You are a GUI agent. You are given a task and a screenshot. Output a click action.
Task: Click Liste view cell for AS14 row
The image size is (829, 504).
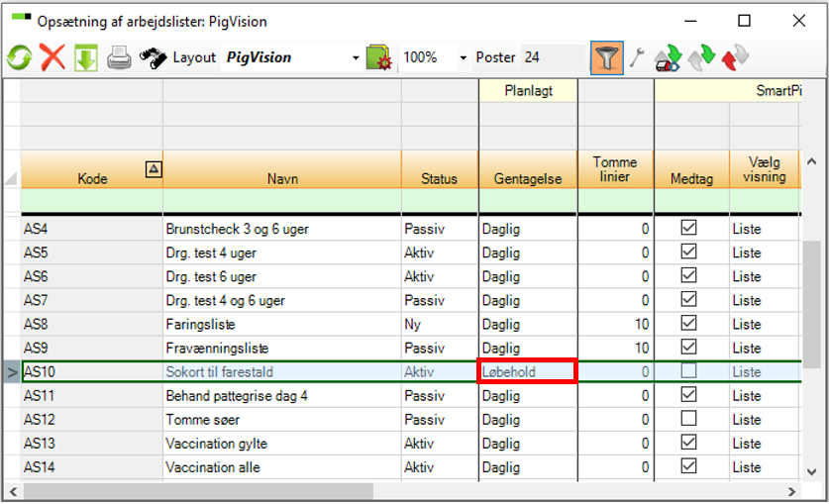(764, 467)
